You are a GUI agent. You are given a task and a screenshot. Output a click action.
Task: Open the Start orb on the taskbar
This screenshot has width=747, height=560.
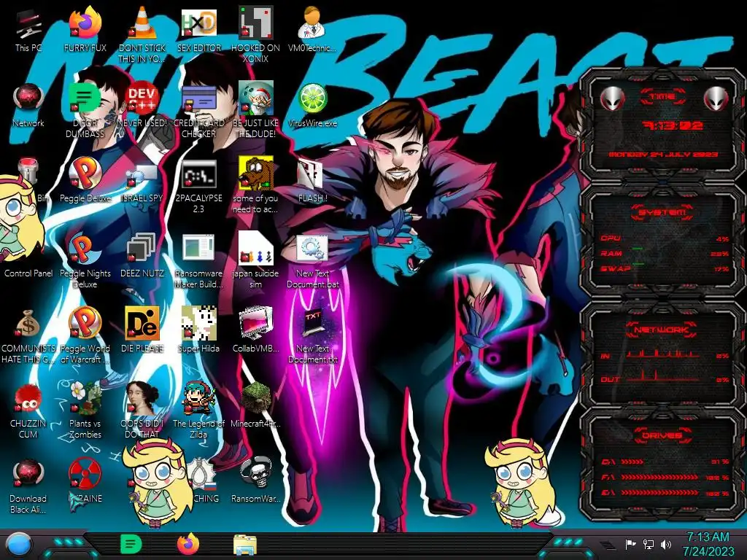(19, 544)
